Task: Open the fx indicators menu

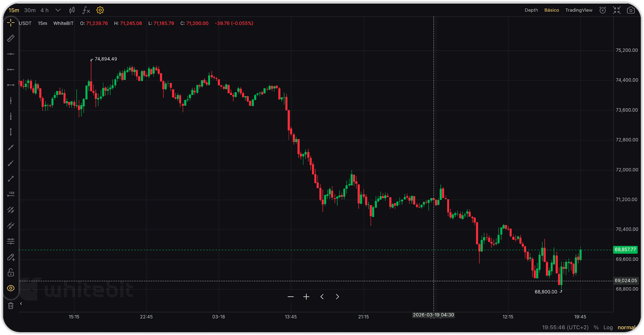Action: pos(86,10)
